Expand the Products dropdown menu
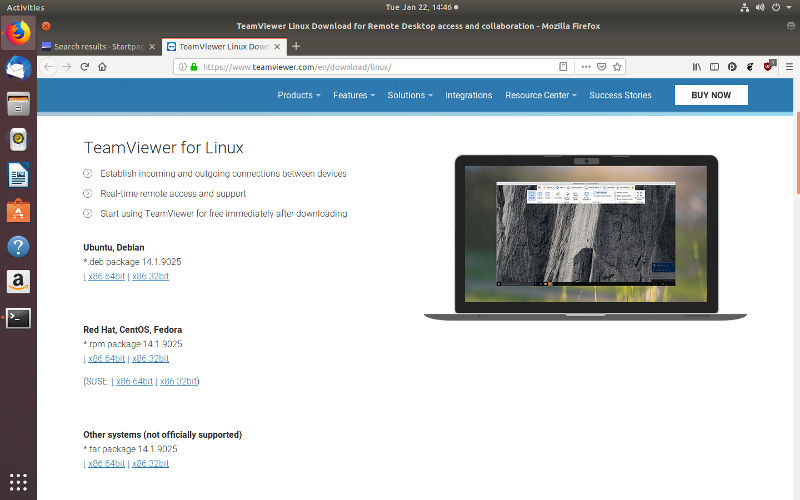The height and width of the screenshot is (500, 800). pyautogui.click(x=299, y=95)
